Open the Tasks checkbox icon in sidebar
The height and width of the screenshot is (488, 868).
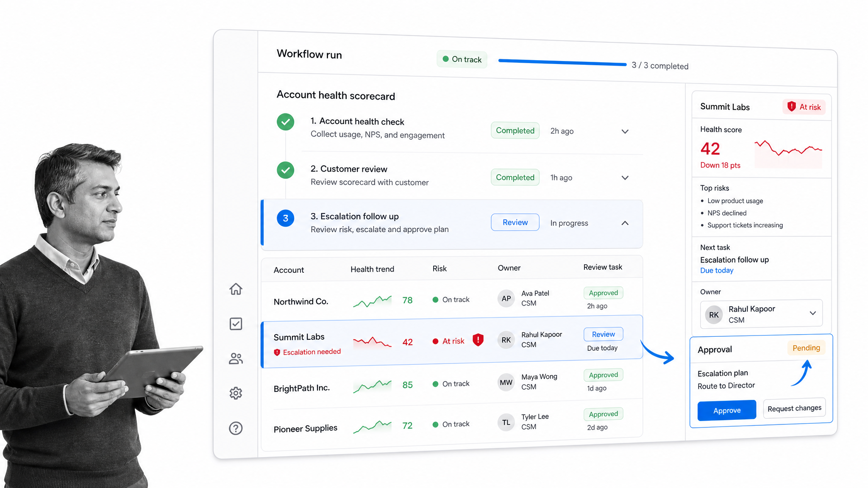point(236,324)
